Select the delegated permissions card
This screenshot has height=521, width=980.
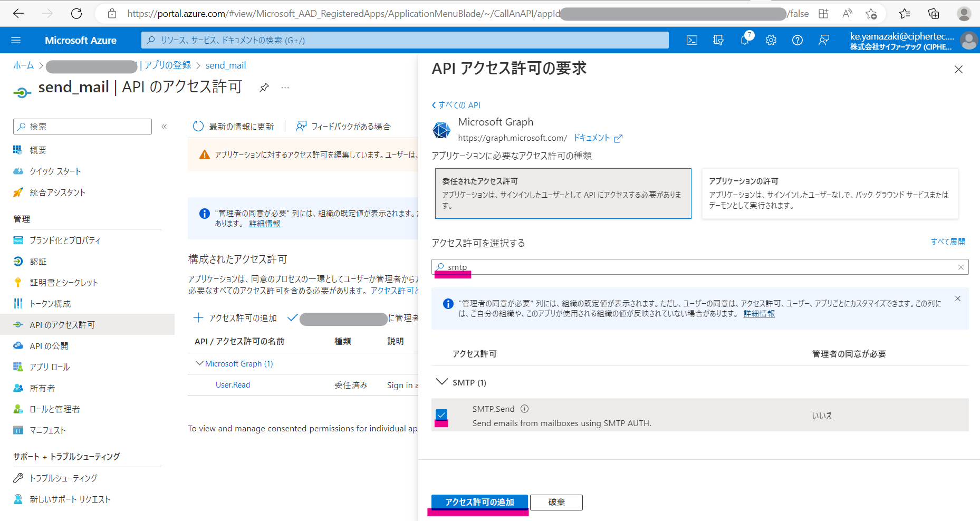coord(563,194)
